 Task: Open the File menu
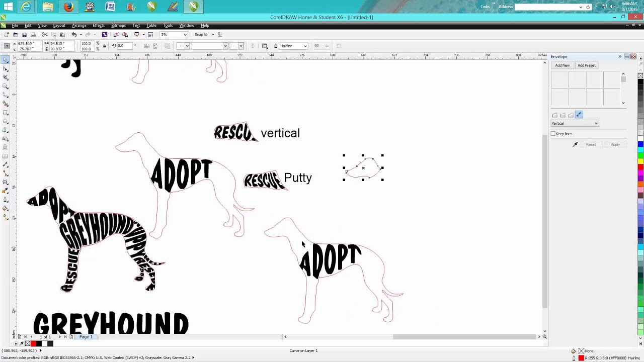click(x=15, y=26)
